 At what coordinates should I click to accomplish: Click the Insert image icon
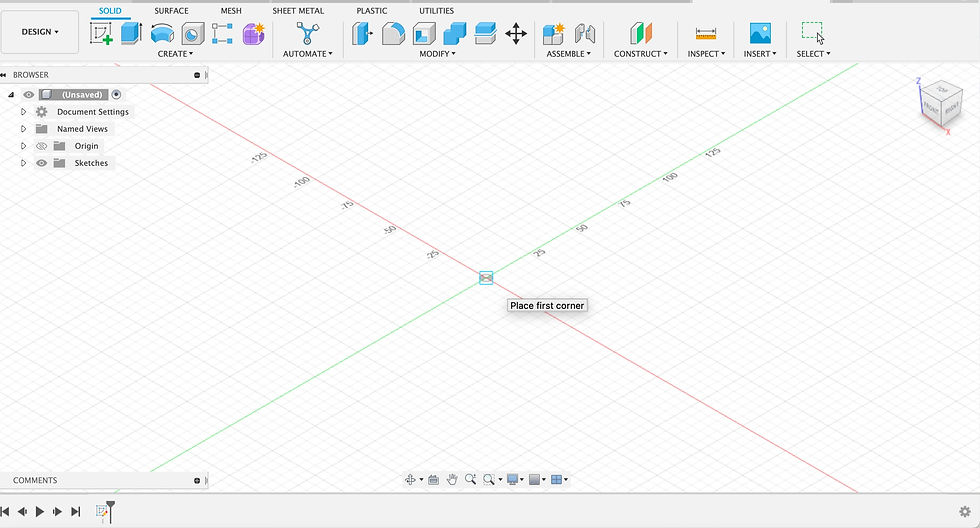coord(760,33)
